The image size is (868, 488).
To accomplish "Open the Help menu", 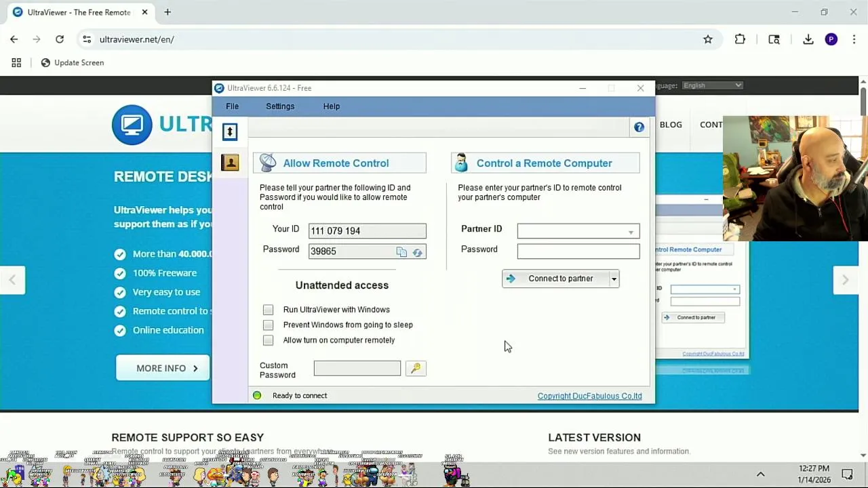I will 332,106.
